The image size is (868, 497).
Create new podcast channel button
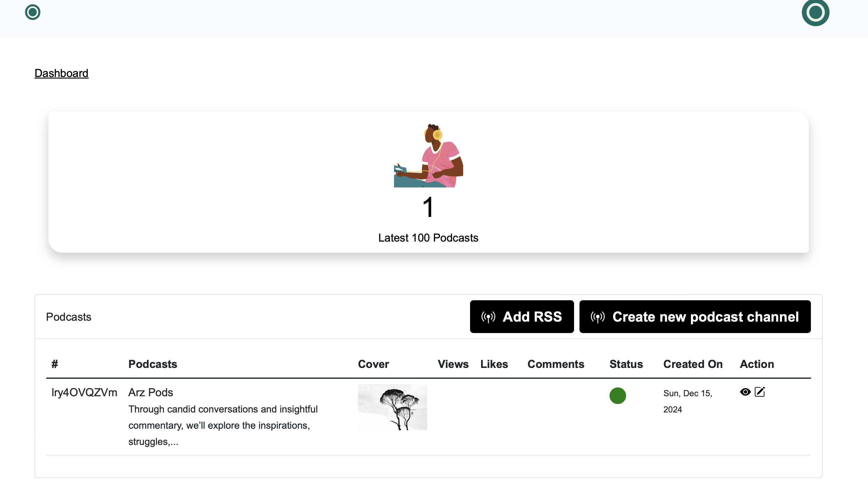pyautogui.click(x=695, y=316)
